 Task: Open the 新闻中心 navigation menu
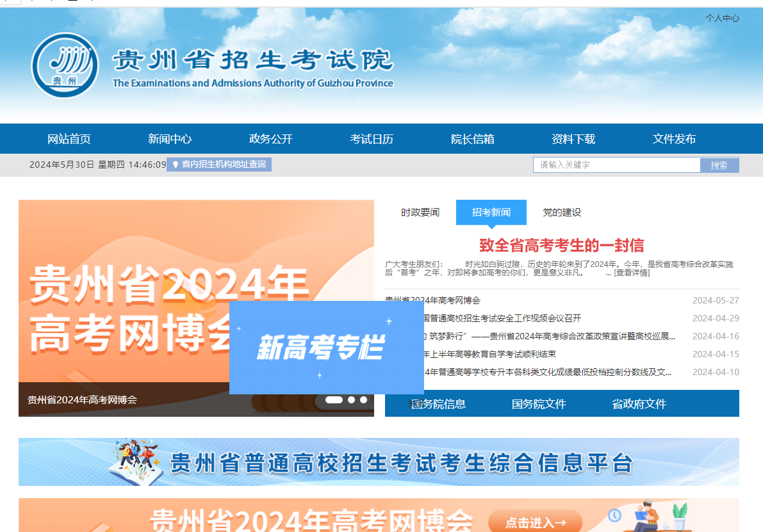pyautogui.click(x=170, y=139)
